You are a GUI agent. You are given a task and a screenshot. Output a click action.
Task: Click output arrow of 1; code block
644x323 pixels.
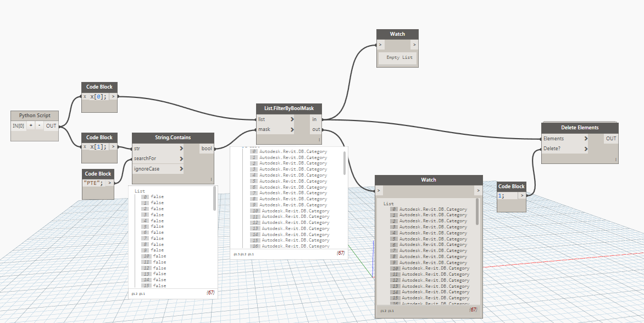521,196
